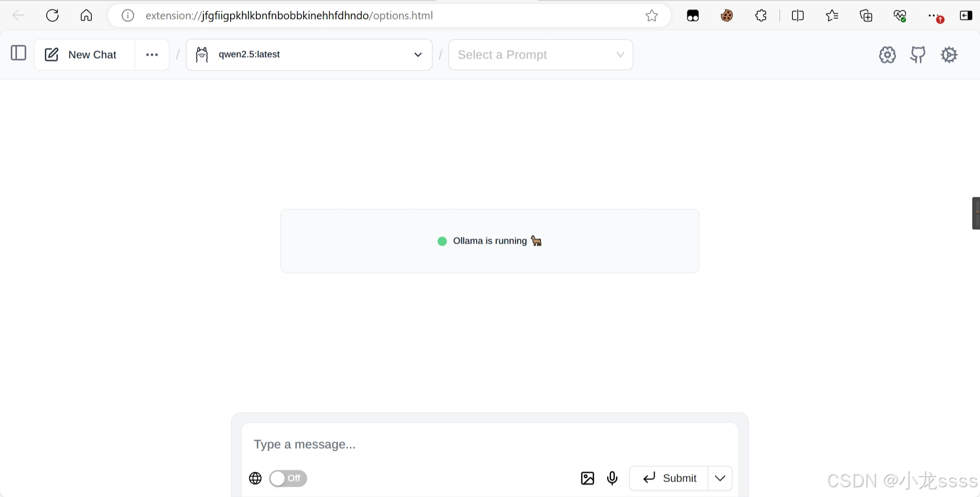Click the globe web search icon
This screenshot has width=980, height=497.
[255, 478]
